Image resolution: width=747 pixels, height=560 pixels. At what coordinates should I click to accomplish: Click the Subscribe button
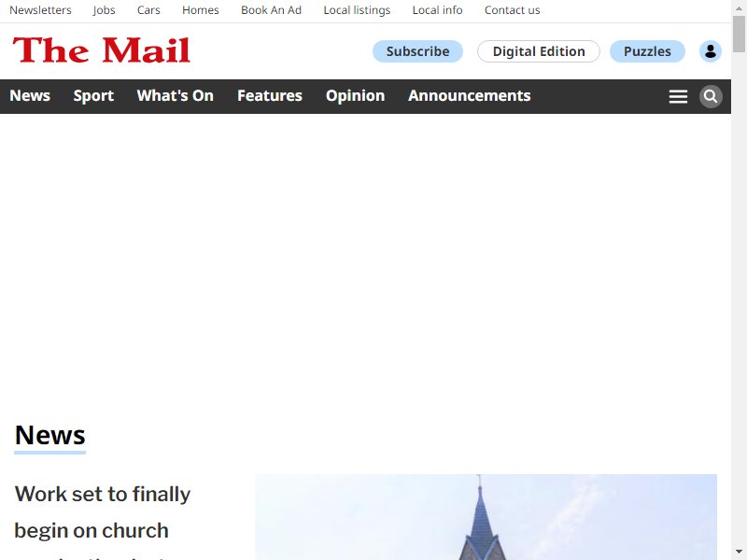tap(417, 51)
